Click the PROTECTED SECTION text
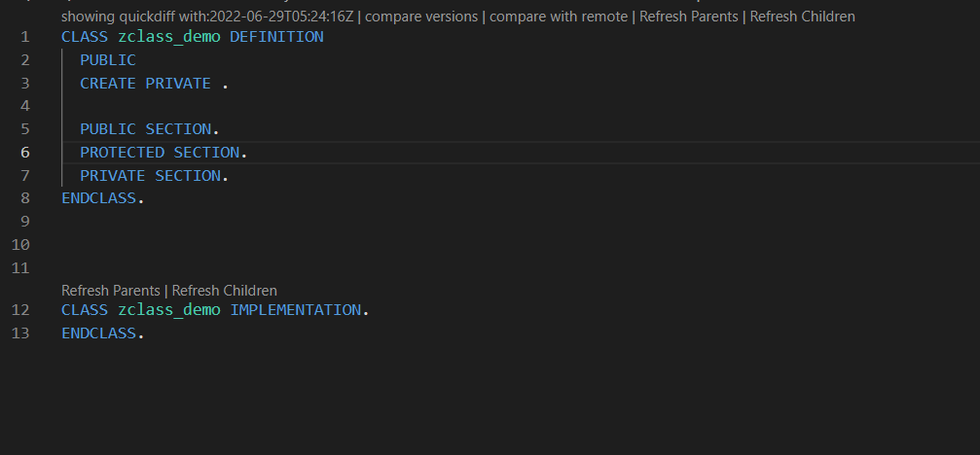Screen dimensions: 980x455 (162, 153)
